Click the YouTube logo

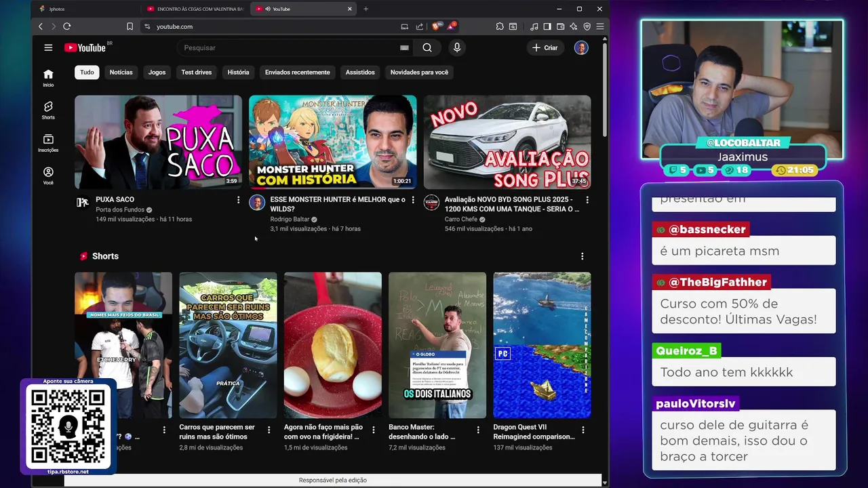[85, 47]
